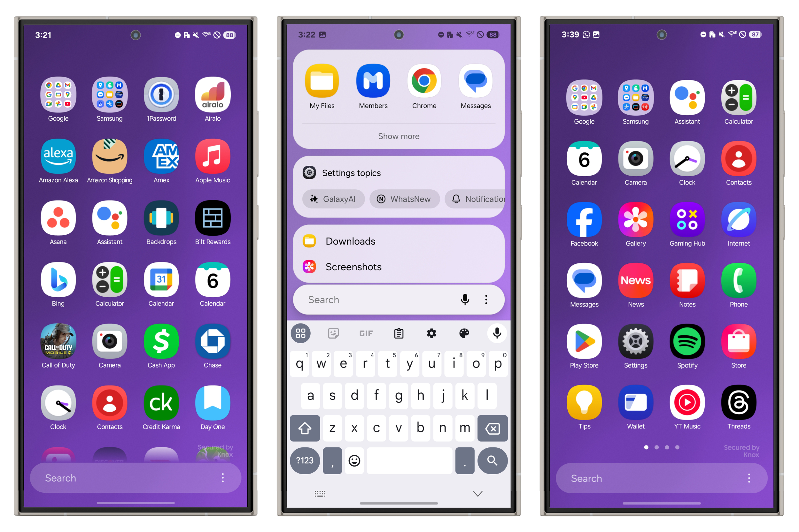
Task: Tap the Search input field
Action: coord(399,299)
